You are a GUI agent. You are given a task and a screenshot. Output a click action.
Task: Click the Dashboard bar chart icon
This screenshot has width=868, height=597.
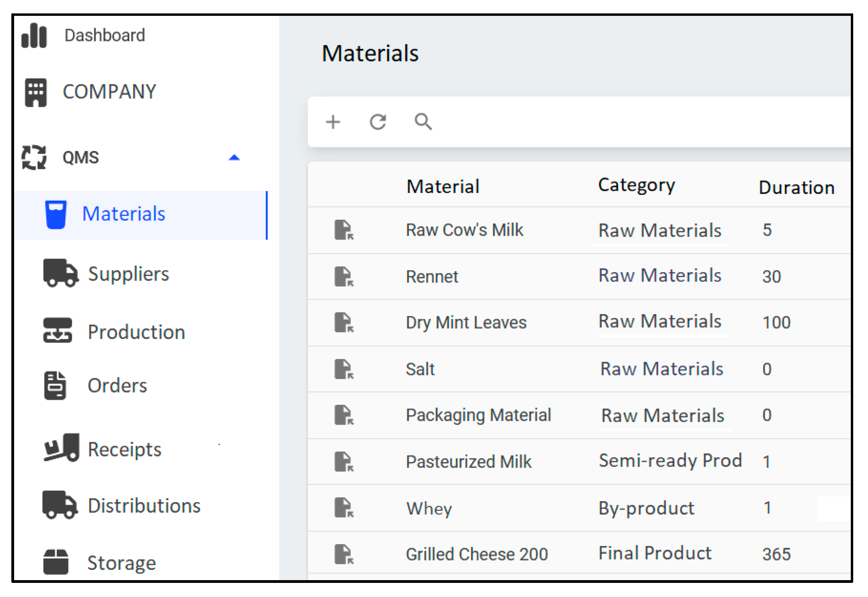click(x=34, y=35)
